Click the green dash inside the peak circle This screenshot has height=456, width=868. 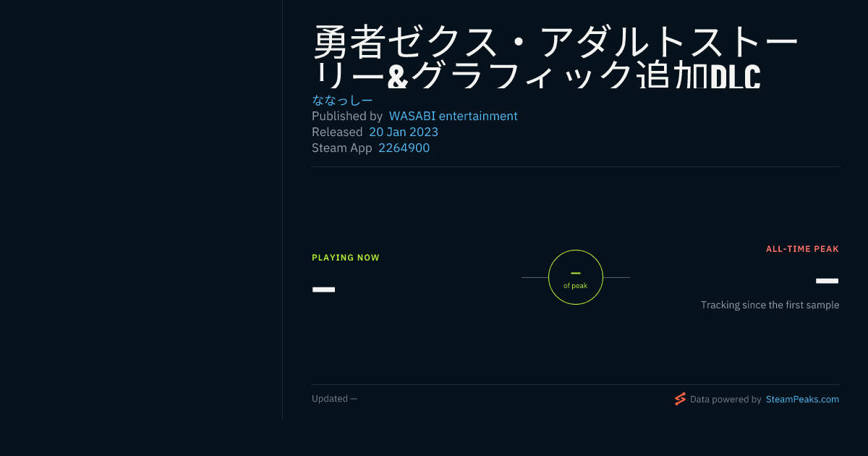pyautogui.click(x=576, y=273)
